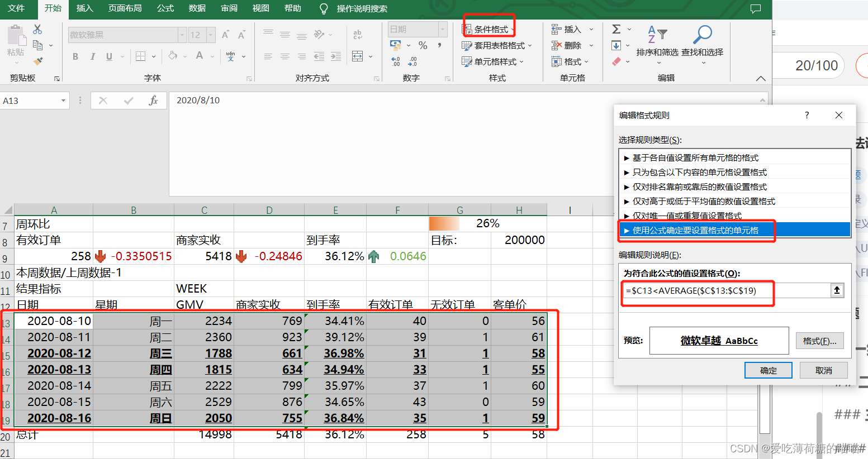Click the 操作说明搜索 tell-me search box
This screenshot has width=868, height=459.
[362, 9]
